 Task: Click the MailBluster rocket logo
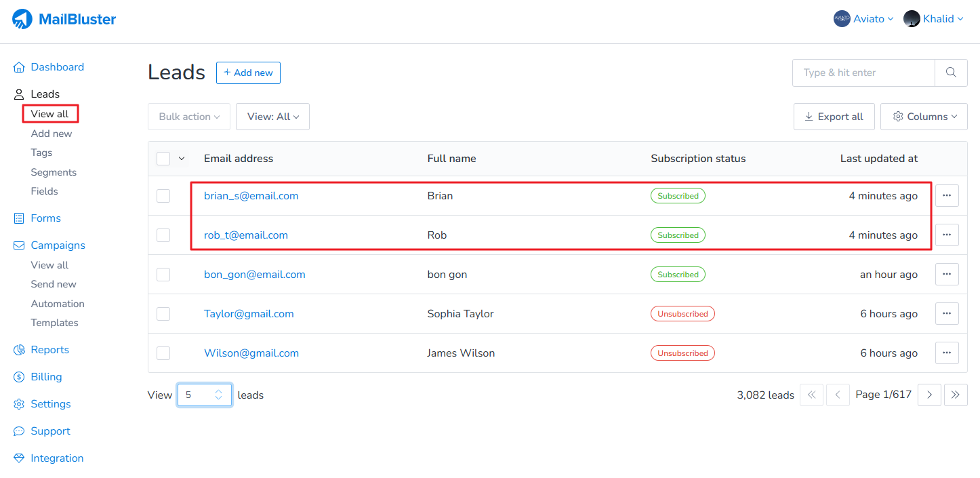(22, 19)
